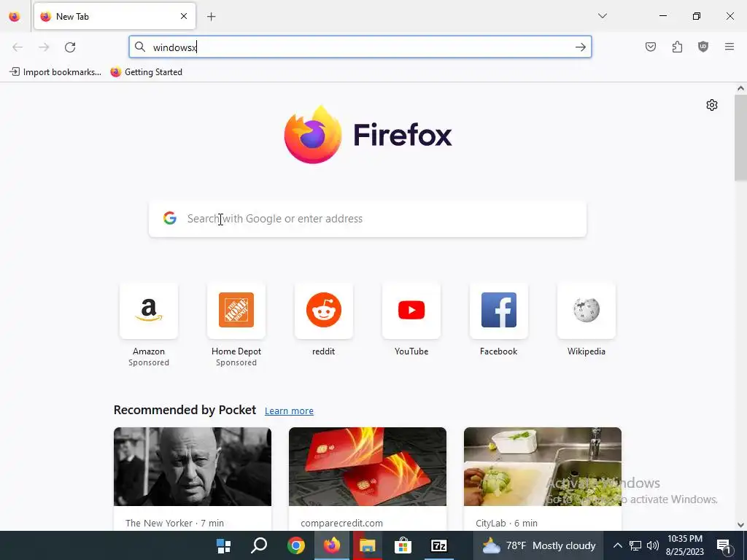Click scrollbar up arrow
Image resolution: width=747 pixels, height=560 pixels.
tap(740, 88)
